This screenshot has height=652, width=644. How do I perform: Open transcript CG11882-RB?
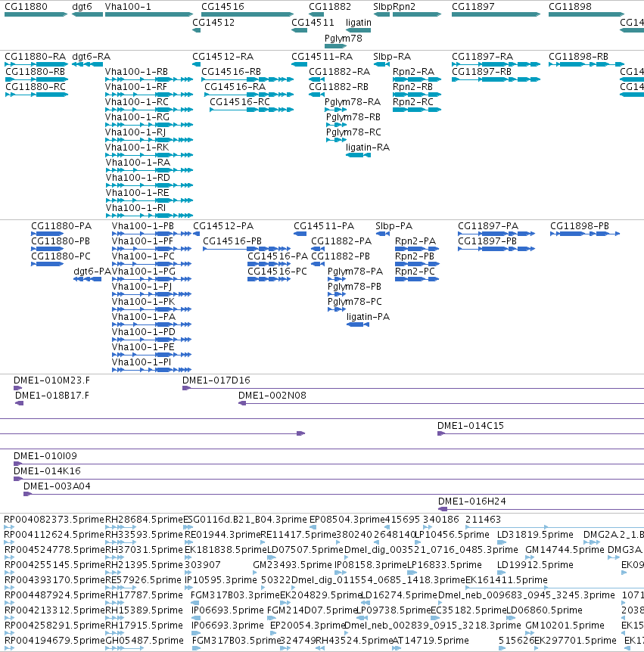click(x=338, y=87)
